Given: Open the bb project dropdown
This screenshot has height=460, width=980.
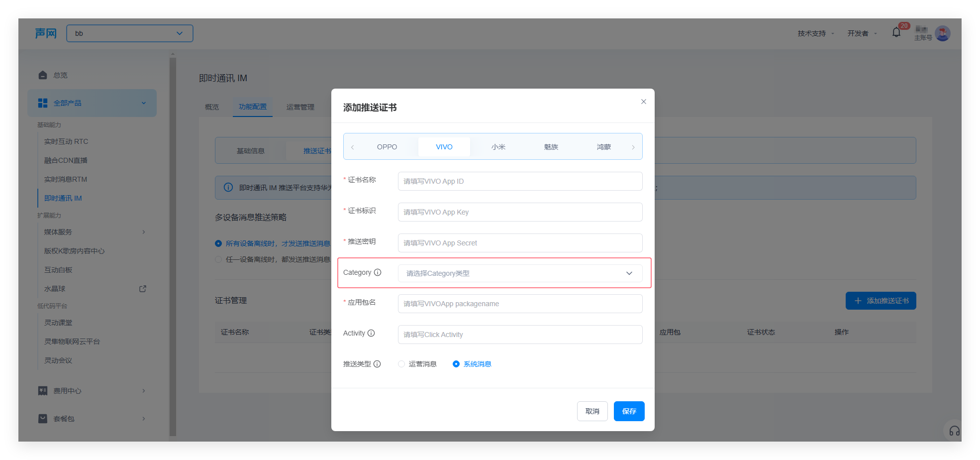Looking at the screenshot, I should [x=130, y=33].
